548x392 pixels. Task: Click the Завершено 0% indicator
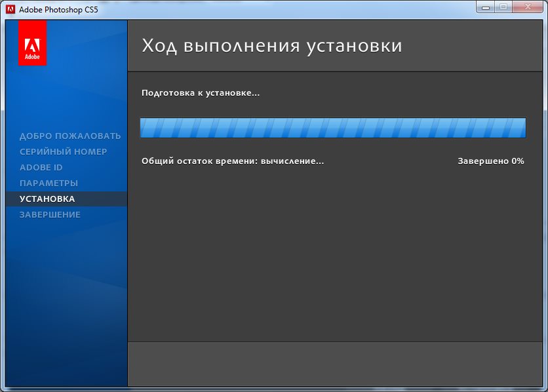(x=490, y=161)
